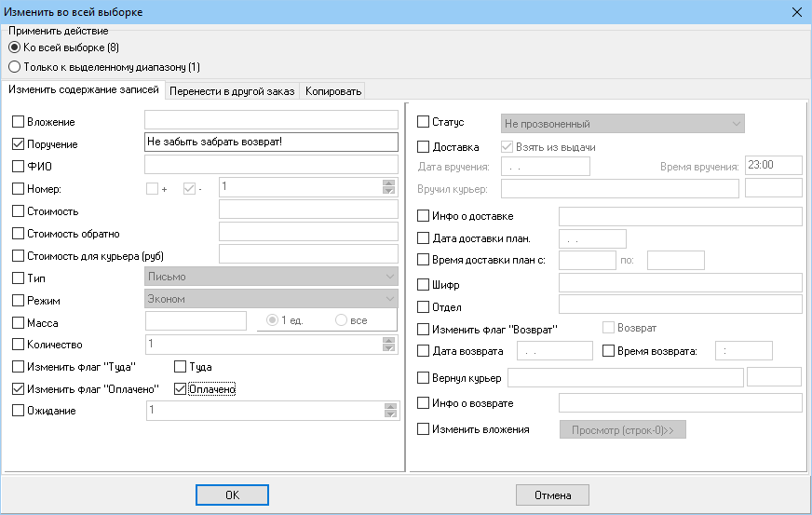
Task: Enable the 'Масса' checkbox
Action: 18,322
